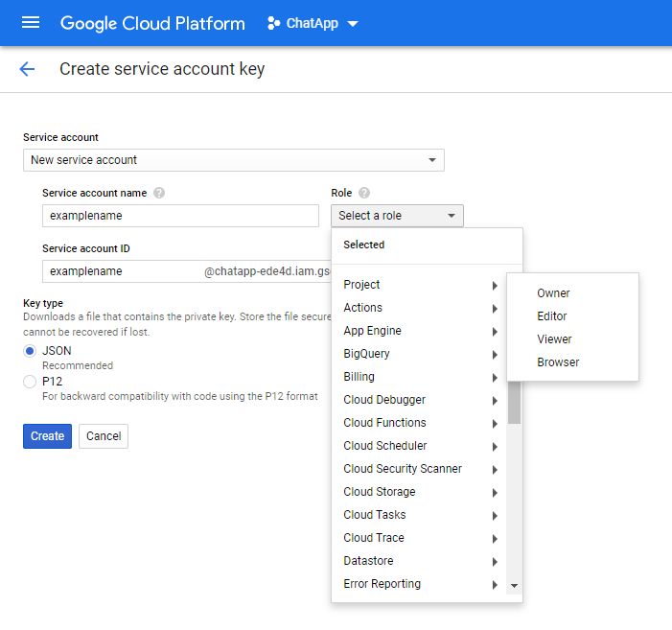Open the hamburger navigation menu

pos(31,22)
